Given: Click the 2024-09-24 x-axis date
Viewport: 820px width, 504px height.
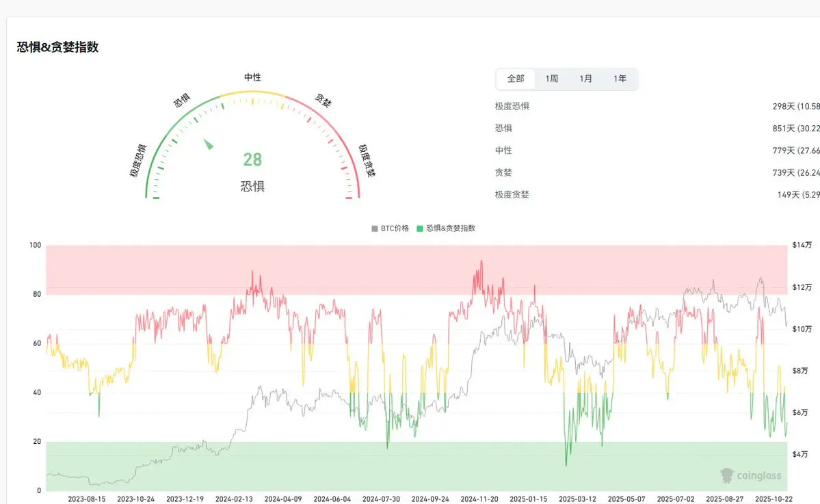Looking at the screenshot, I should click(430, 499).
